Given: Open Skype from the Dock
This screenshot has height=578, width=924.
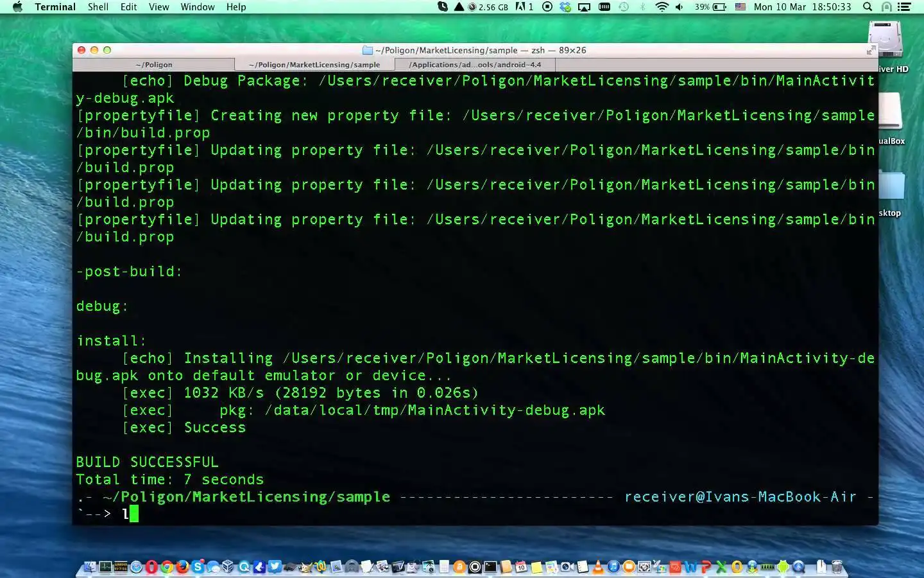Looking at the screenshot, I should click(198, 566).
